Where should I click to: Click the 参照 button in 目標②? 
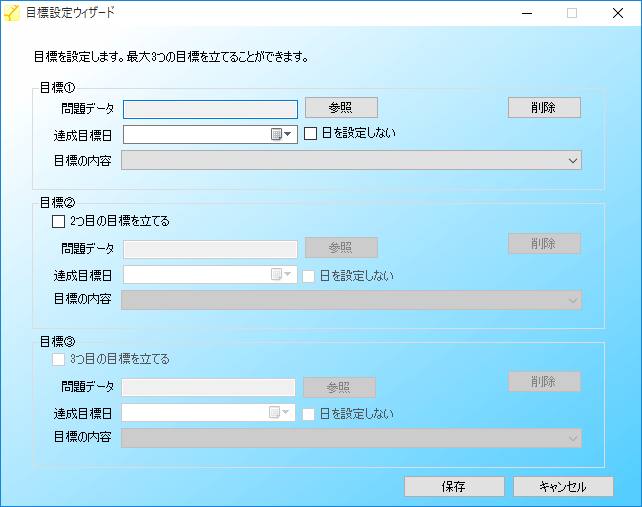340,248
